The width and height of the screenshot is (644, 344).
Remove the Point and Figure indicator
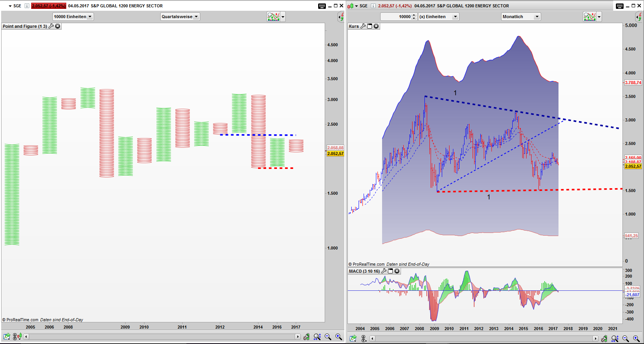coord(58,26)
